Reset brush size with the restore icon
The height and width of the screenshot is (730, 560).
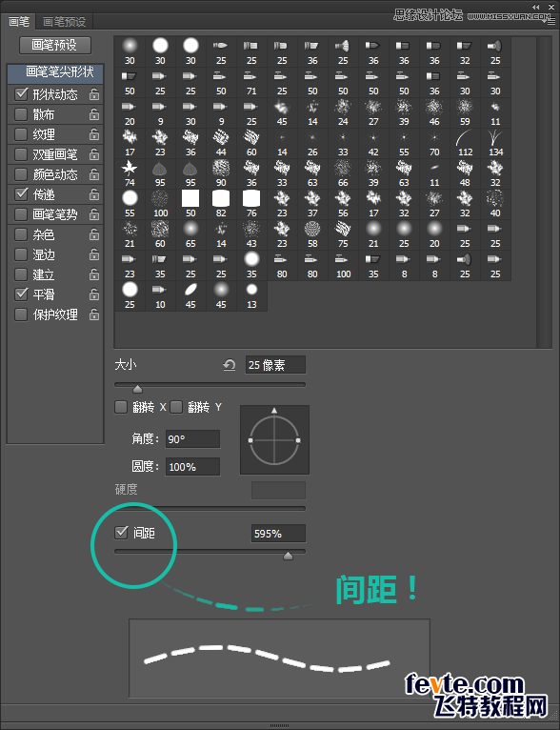click(x=229, y=365)
